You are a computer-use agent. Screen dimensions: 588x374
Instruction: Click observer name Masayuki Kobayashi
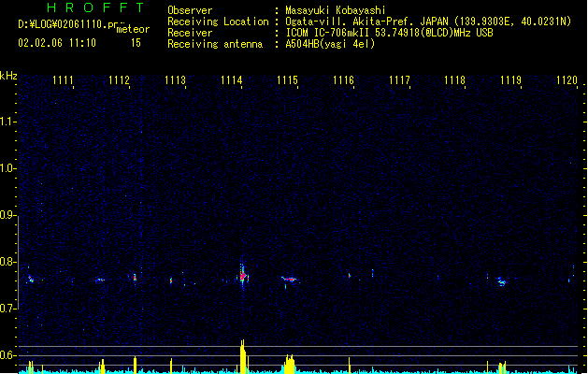[x=336, y=10]
